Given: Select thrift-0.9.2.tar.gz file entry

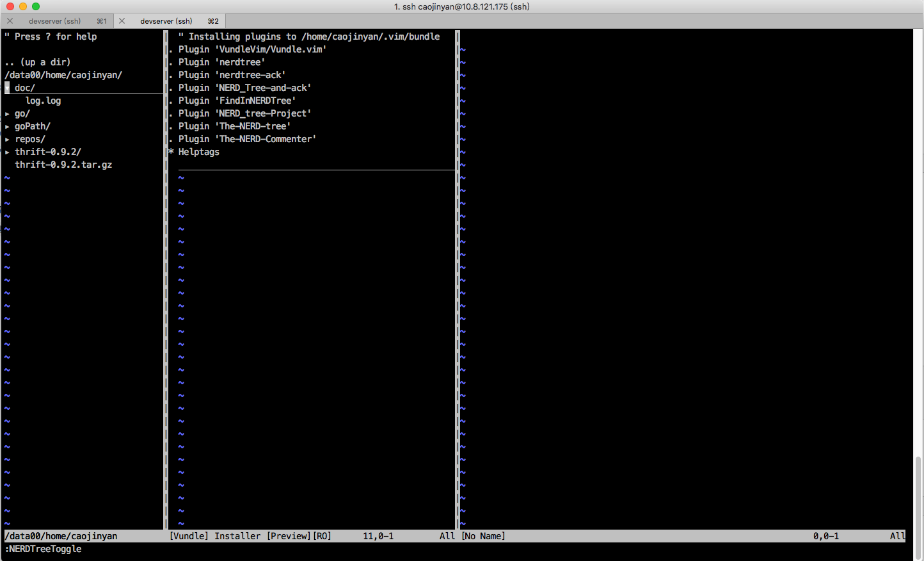Looking at the screenshot, I should 63,165.
